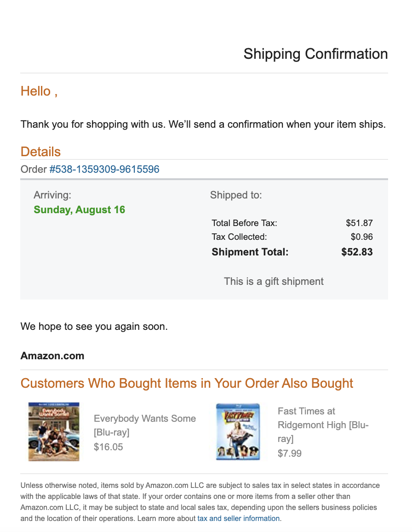
Task: Click the Total Before Tax amount $51.87
Action: click(359, 223)
